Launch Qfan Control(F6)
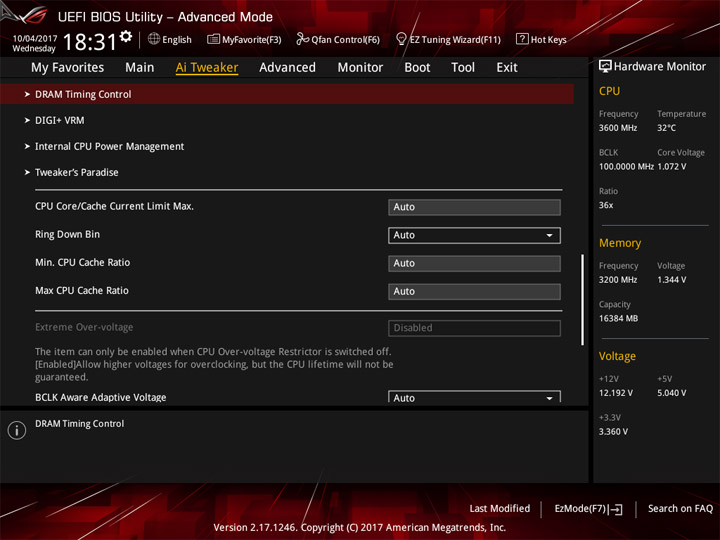 pos(338,39)
